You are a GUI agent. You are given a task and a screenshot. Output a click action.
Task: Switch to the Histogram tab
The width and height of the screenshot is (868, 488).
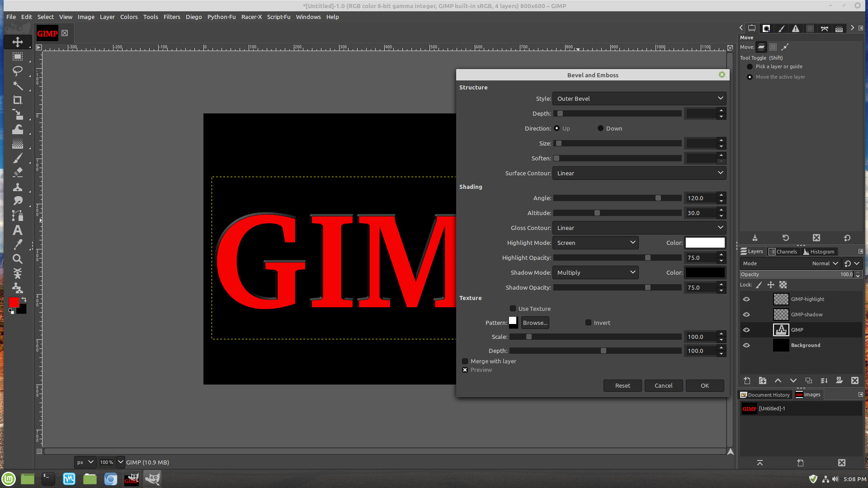point(819,252)
